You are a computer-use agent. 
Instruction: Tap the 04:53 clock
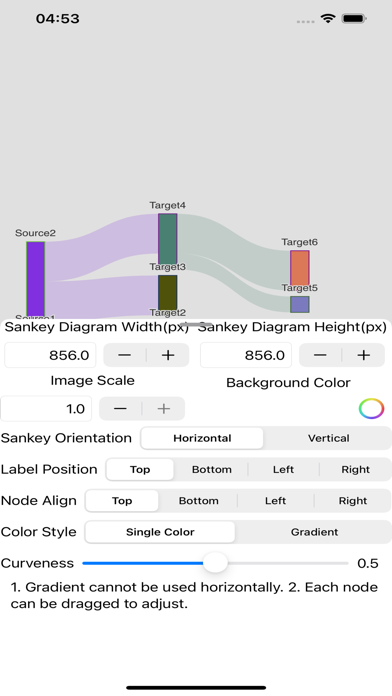click(58, 19)
